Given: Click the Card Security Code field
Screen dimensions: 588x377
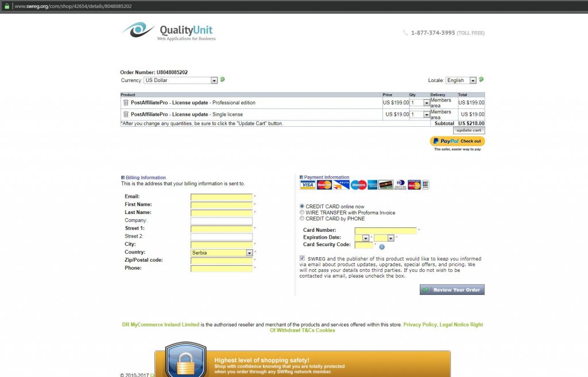Looking at the screenshot, I should (363, 245).
